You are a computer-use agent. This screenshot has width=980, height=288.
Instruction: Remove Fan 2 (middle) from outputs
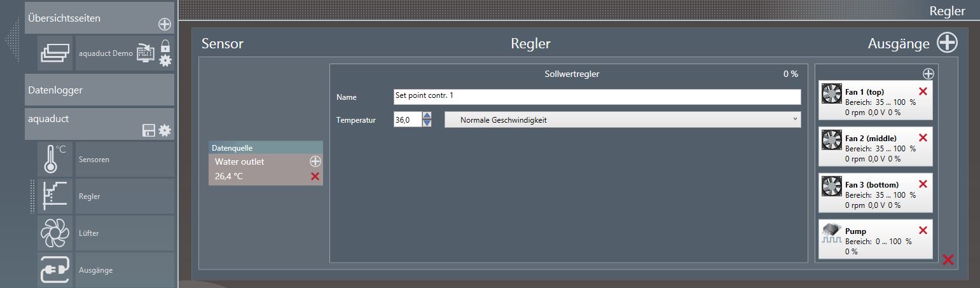(x=923, y=138)
